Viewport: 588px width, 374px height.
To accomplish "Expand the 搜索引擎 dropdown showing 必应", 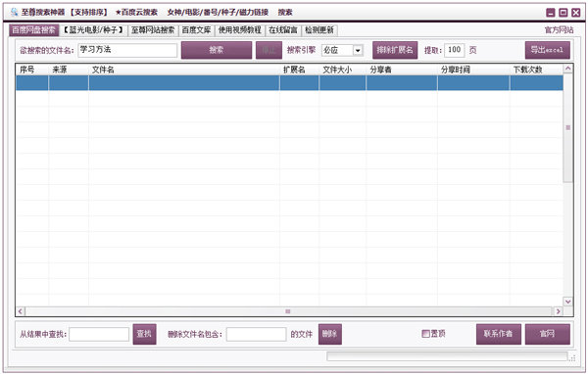I will [x=358, y=50].
